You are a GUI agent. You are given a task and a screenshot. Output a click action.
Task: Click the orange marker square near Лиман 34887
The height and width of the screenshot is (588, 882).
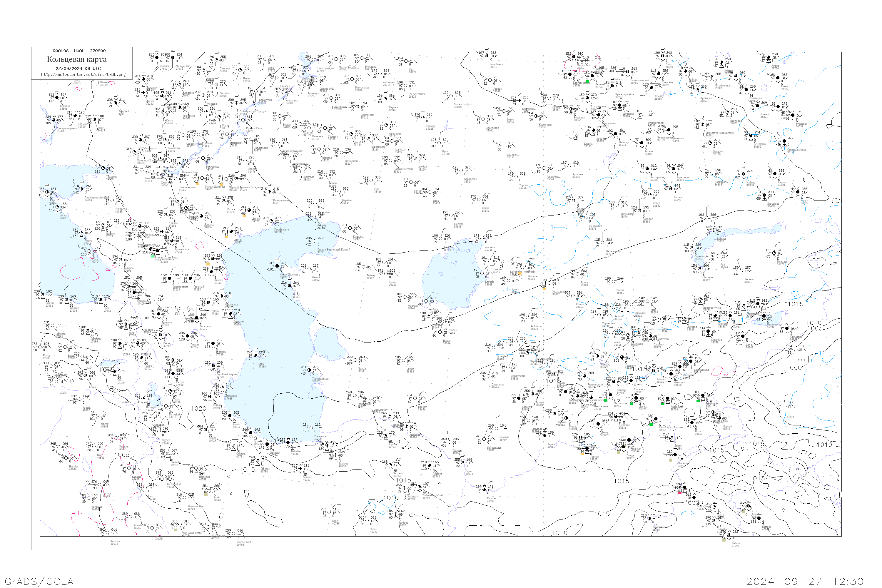coord(226,237)
